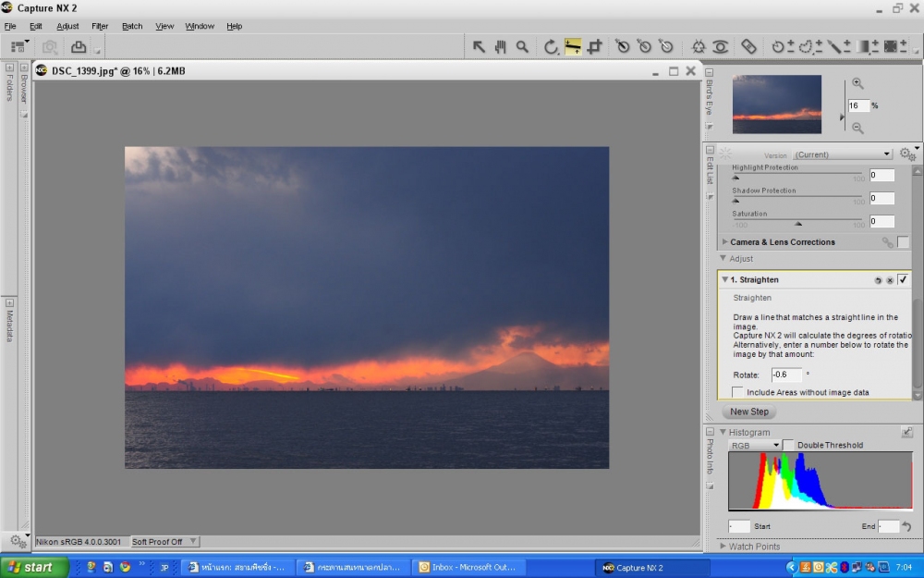The height and width of the screenshot is (578, 924).
Task: Click the Print icon in toolbar
Action: click(x=79, y=46)
